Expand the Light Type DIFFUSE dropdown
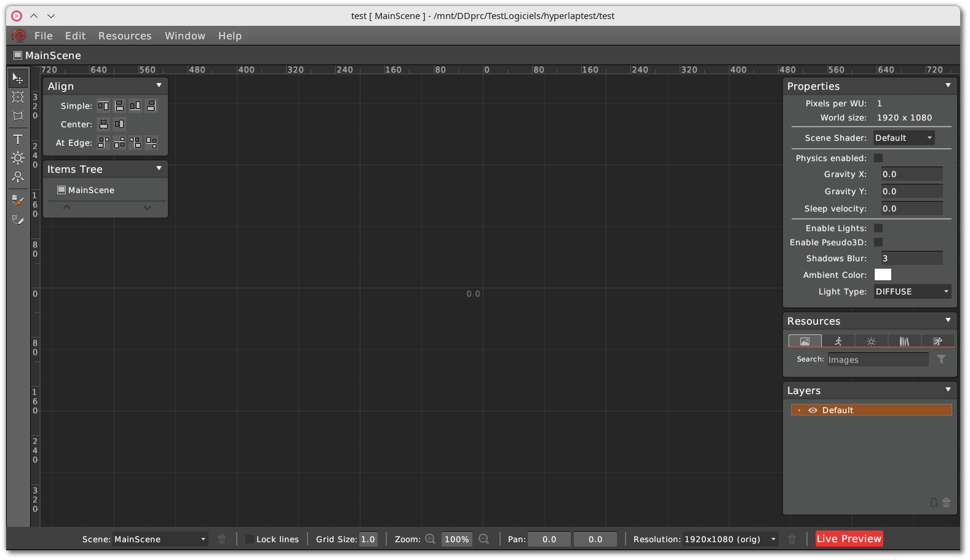 tap(912, 291)
